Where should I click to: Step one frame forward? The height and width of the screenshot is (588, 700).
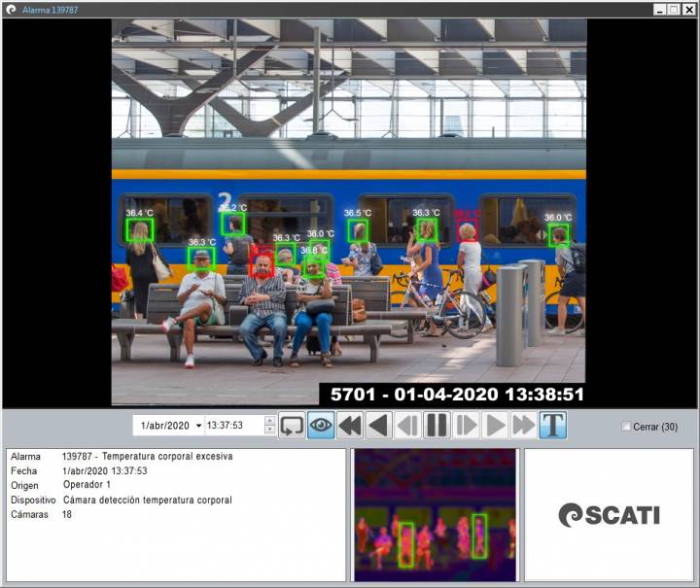point(466,425)
